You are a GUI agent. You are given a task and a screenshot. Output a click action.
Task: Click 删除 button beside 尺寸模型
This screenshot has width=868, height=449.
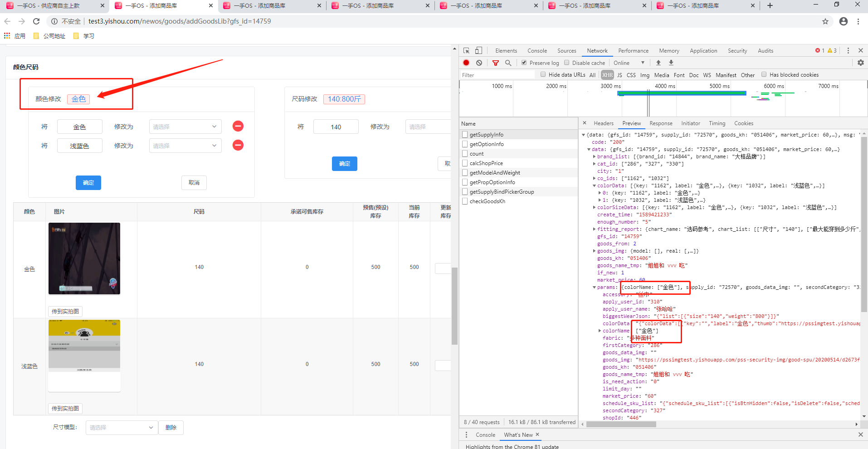171,427
